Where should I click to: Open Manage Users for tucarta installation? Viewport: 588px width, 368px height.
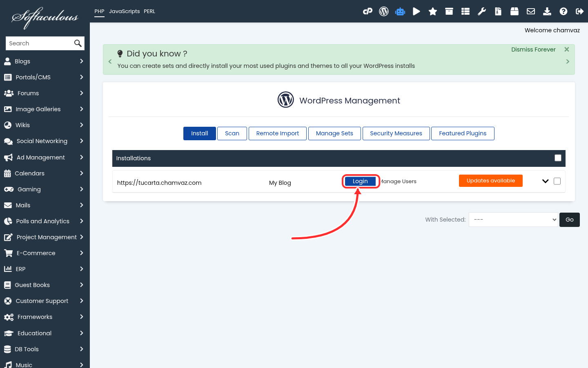click(x=399, y=182)
